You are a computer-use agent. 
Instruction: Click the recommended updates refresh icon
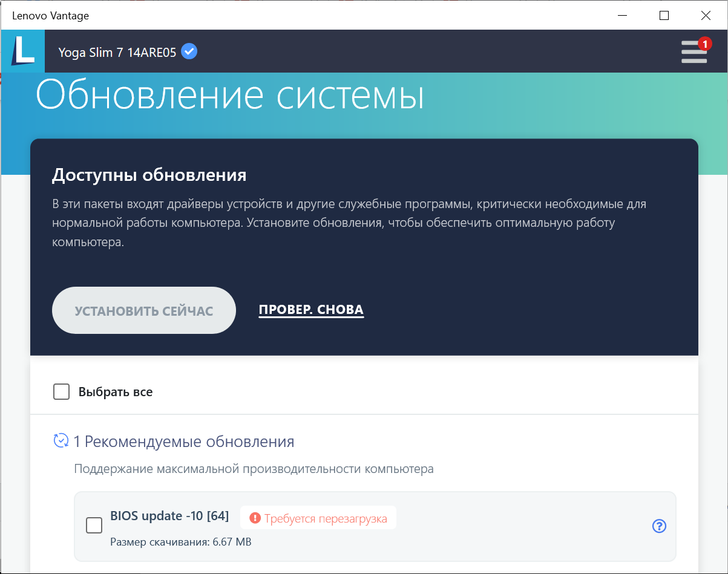pos(61,440)
